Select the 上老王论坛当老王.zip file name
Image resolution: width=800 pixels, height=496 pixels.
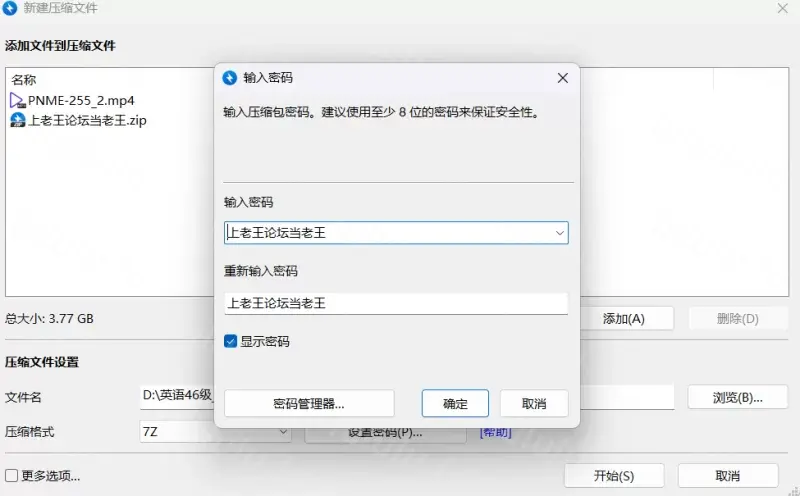click(87, 120)
